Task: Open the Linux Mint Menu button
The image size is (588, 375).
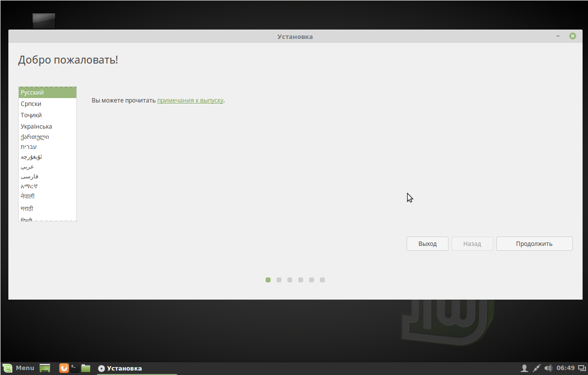Action: click(19, 368)
